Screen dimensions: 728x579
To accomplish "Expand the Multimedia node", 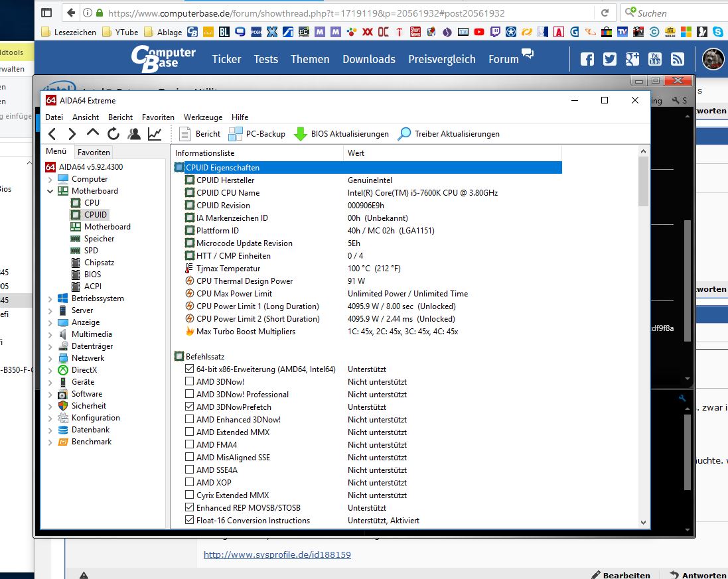I will tap(50, 334).
